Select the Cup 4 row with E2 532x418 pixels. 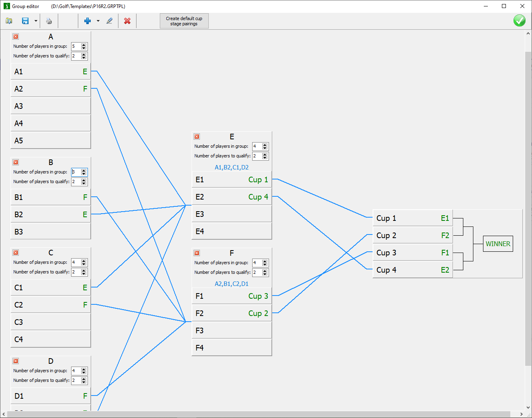coord(413,270)
